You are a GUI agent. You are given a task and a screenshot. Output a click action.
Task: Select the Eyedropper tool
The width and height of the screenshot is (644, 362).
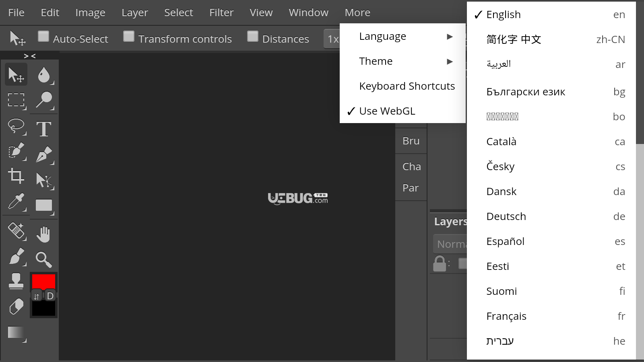[16, 202]
